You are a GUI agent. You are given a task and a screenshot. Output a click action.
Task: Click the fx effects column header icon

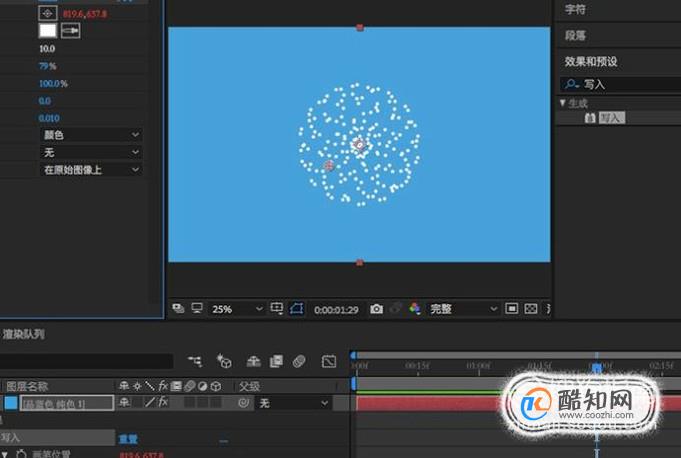[x=163, y=386]
